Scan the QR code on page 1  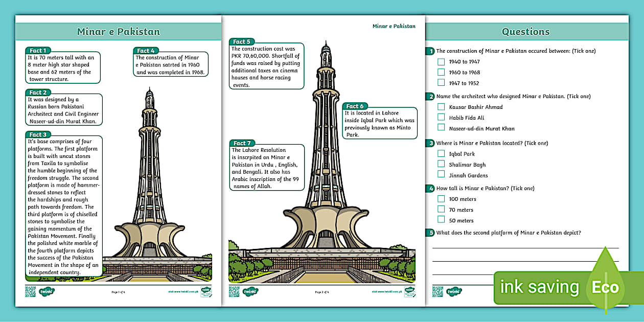[x=31, y=291]
